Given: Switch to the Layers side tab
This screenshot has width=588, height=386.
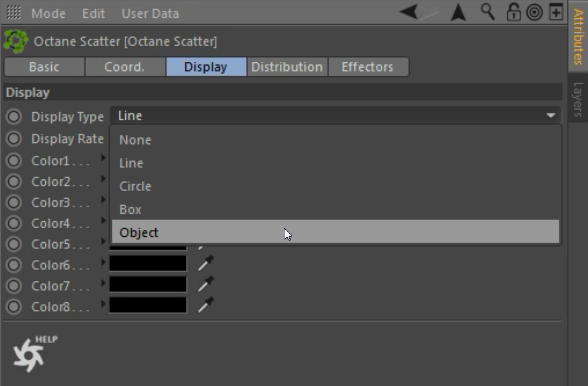Looking at the screenshot, I should coord(578,99).
